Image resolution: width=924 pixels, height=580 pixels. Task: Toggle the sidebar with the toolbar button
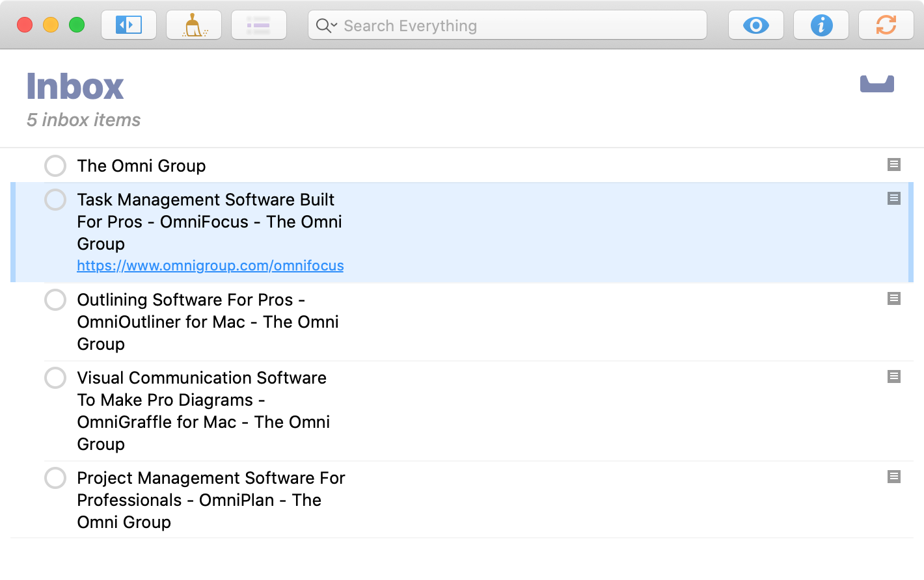(x=129, y=25)
